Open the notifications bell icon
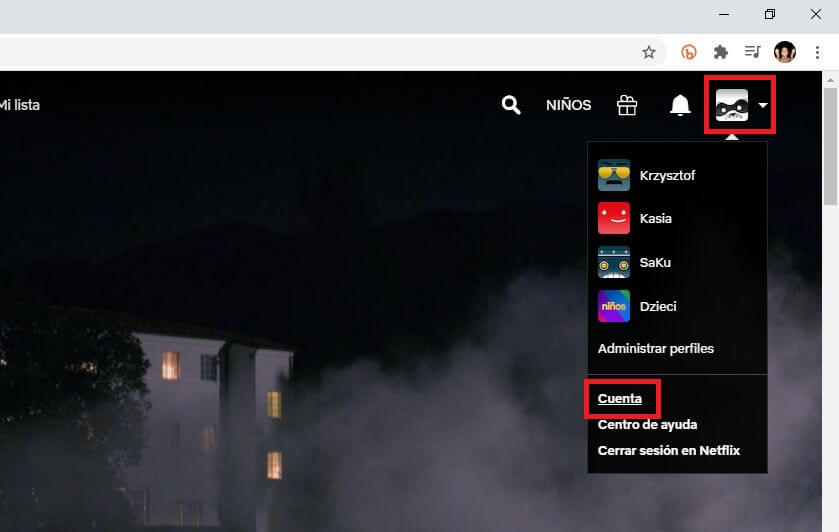 pos(680,105)
